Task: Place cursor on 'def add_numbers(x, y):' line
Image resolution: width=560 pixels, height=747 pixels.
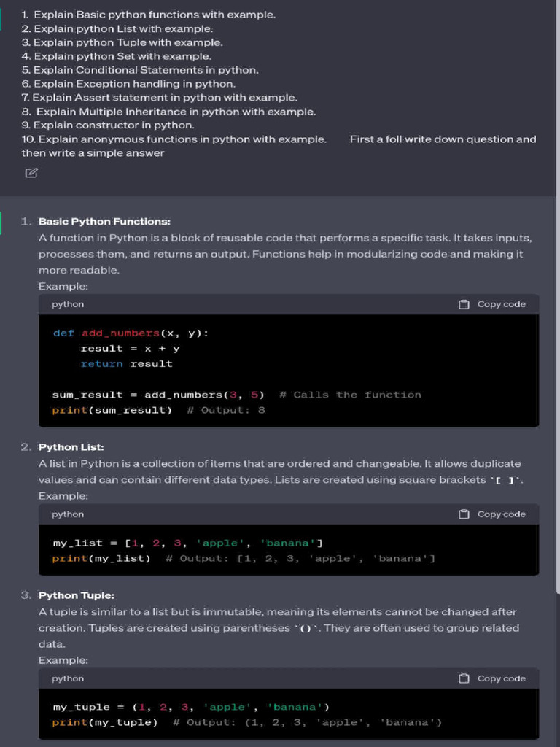Action: tap(131, 333)
